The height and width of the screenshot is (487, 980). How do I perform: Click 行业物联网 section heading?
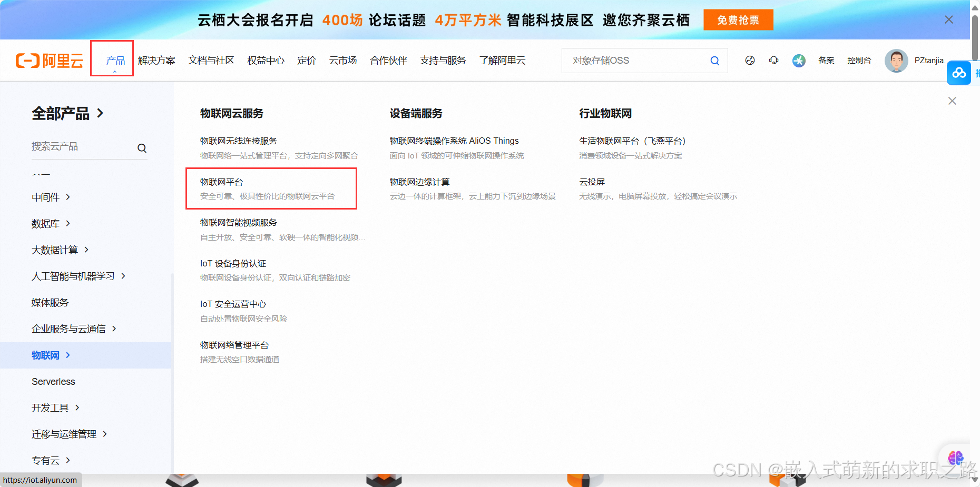tap(605, 113)
